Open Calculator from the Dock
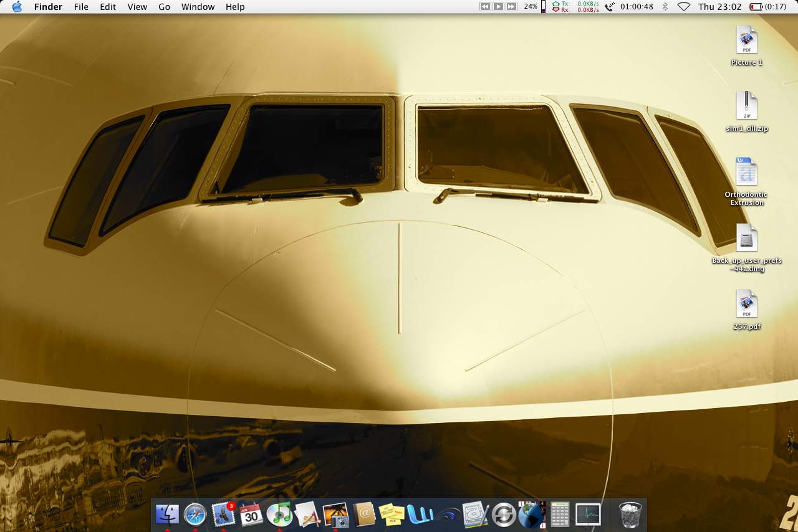Viewport: 798px width, 532px height. (x=560, y=515)
